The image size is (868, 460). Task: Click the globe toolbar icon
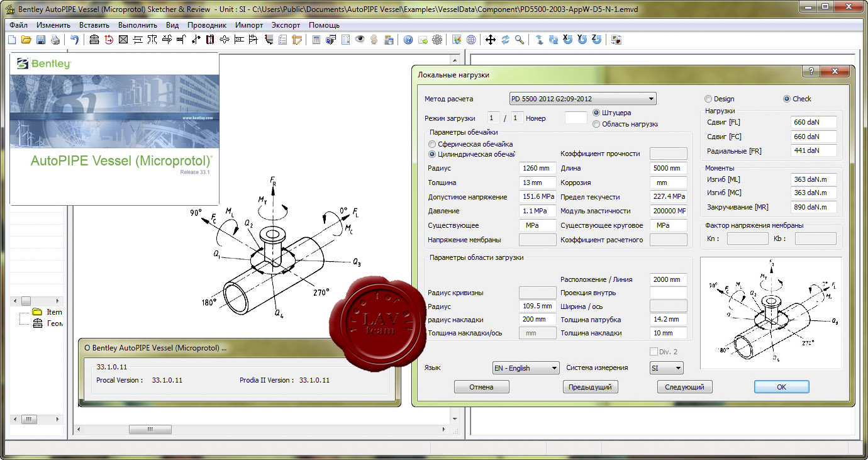pyautogui.click(x=471, y=40)
